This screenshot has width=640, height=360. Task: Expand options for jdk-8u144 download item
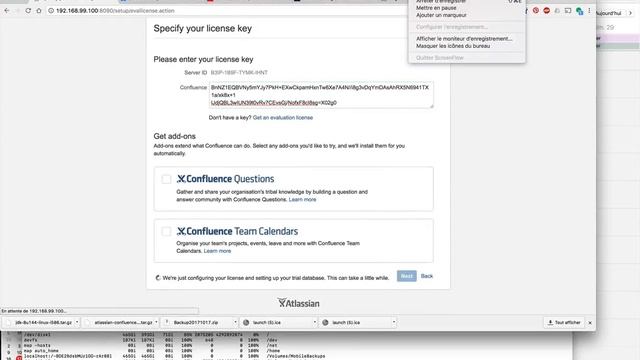point(77,322)
